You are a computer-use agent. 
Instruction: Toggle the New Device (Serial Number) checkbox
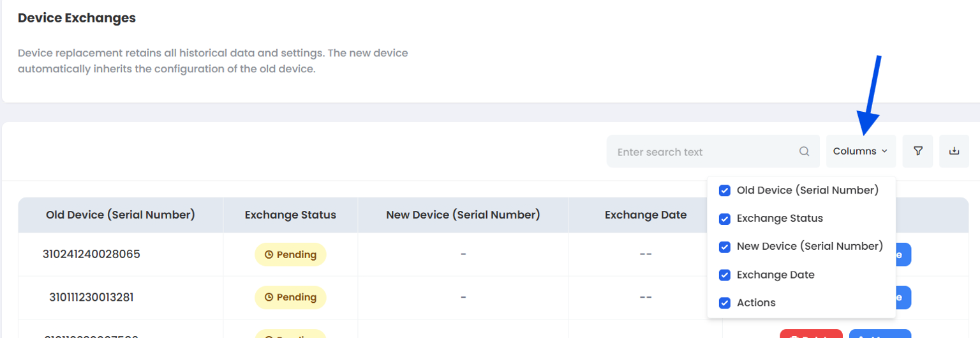point(725,247)
